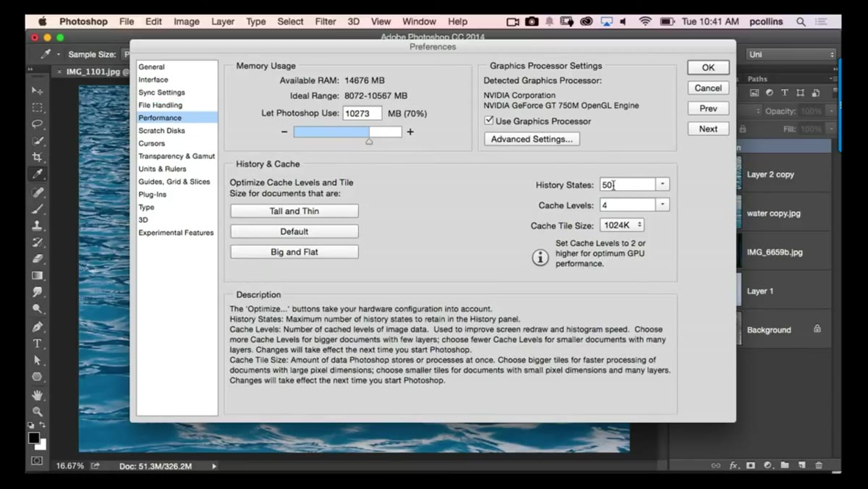
Task: Open the Cache Levels dropdown arrow
Action: point(663,205)
